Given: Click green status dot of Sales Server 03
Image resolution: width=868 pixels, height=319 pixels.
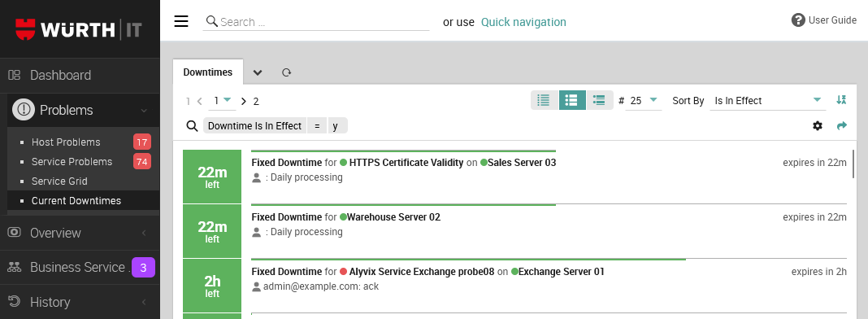Looking at the screenshot, I should click(x=484, y=163).
